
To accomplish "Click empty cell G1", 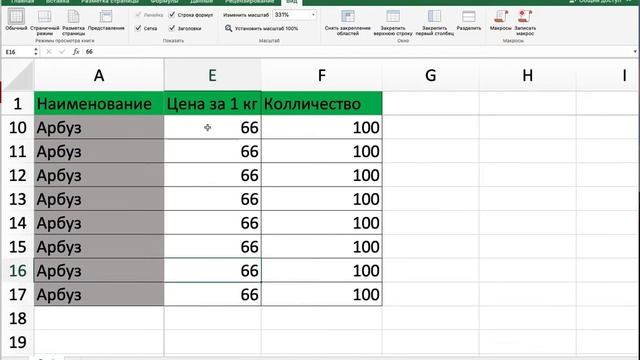I will (x=431, y=104).
